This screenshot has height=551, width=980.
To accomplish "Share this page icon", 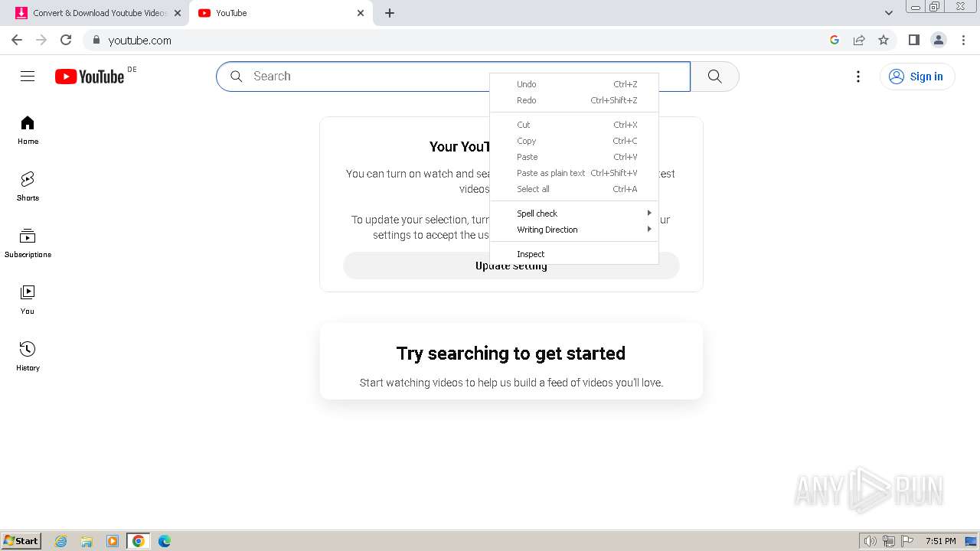I will [x=859, y=40].
